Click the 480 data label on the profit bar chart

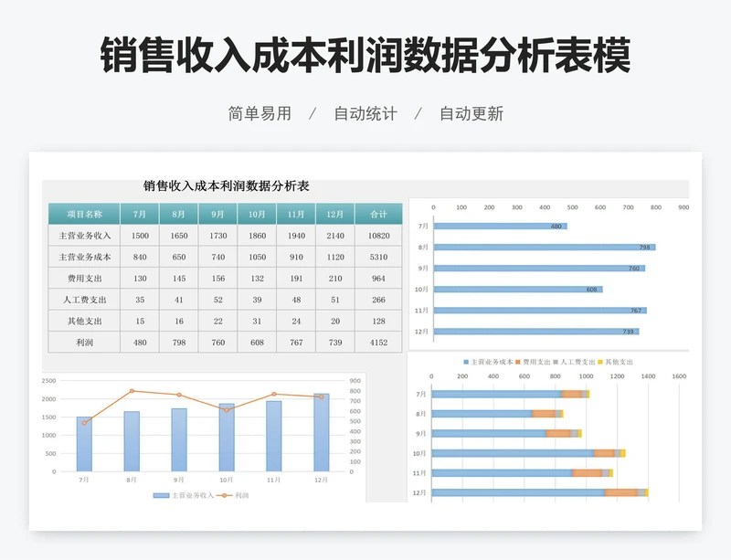tap(556, 227)
